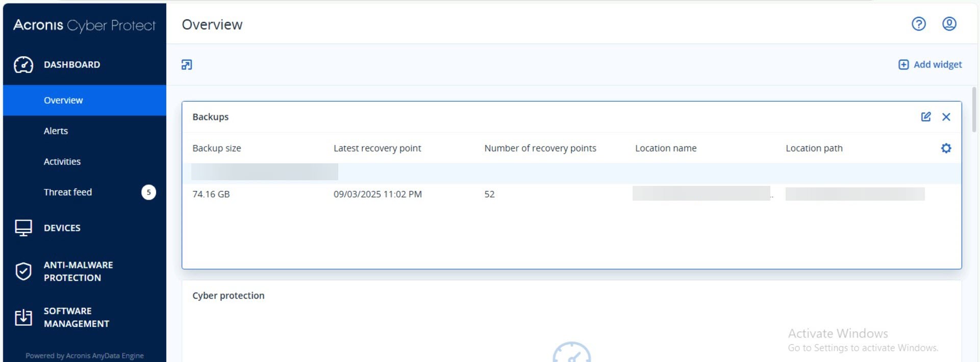Select the Overview menu item
980x362 pixels.
(63, 101)
